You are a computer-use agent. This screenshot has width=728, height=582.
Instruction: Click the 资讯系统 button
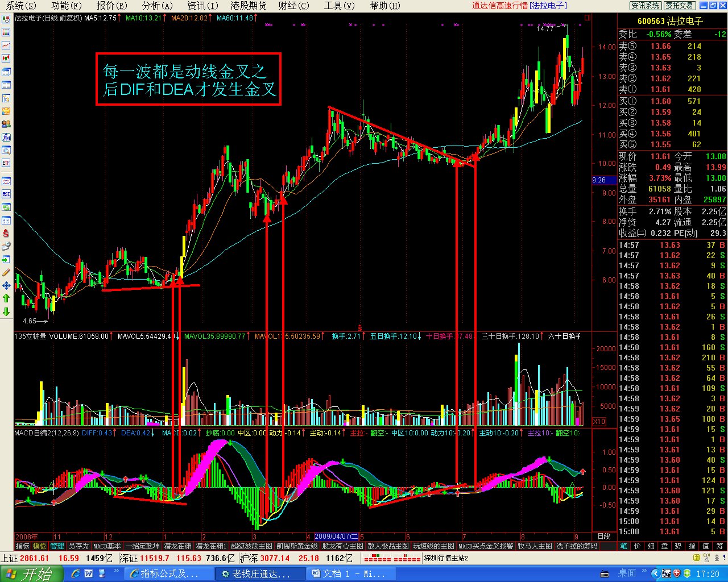(x=646, y=6)
